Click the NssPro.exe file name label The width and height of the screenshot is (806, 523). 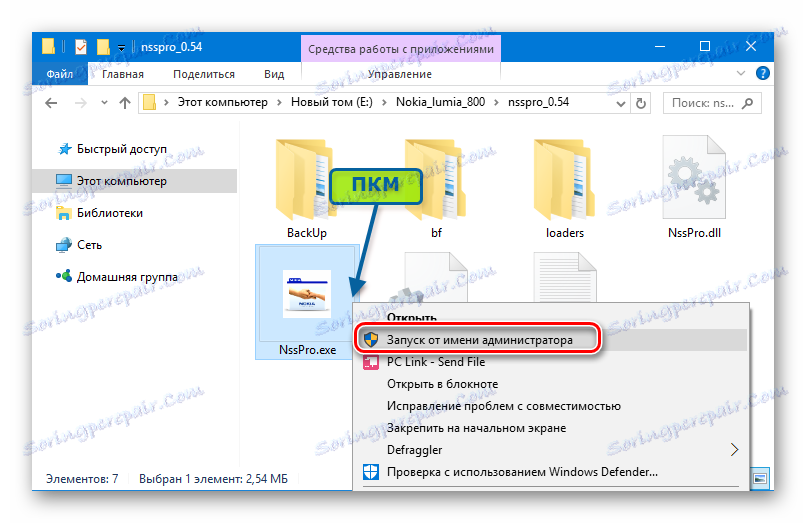pyautogui.click(x=307, y=350)
